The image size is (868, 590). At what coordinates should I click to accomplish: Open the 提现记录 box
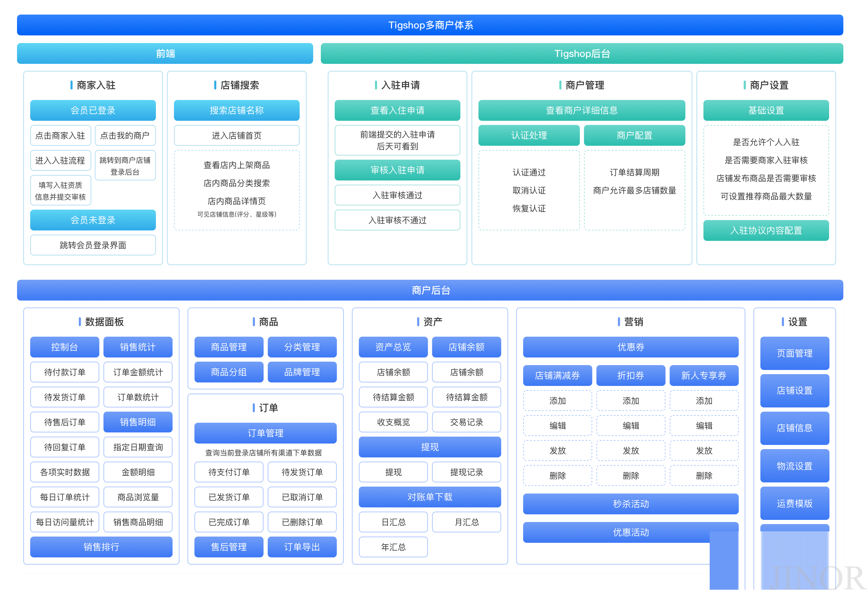(467, 472)
